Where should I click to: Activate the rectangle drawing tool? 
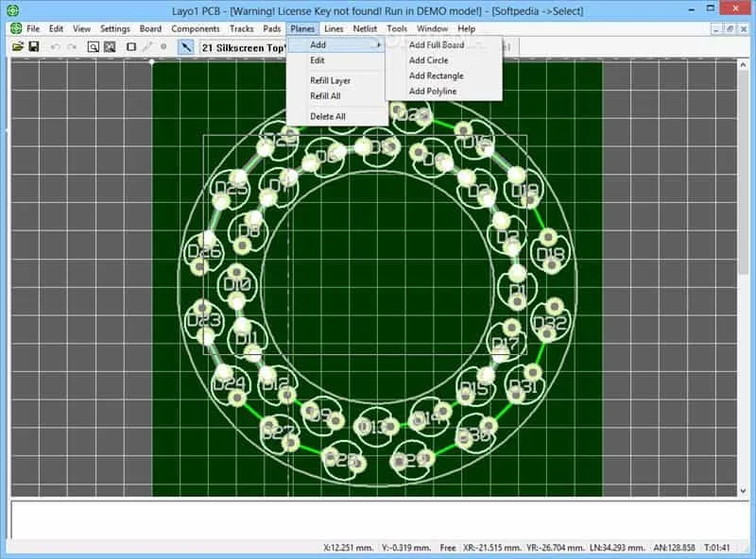click(131, 47)
